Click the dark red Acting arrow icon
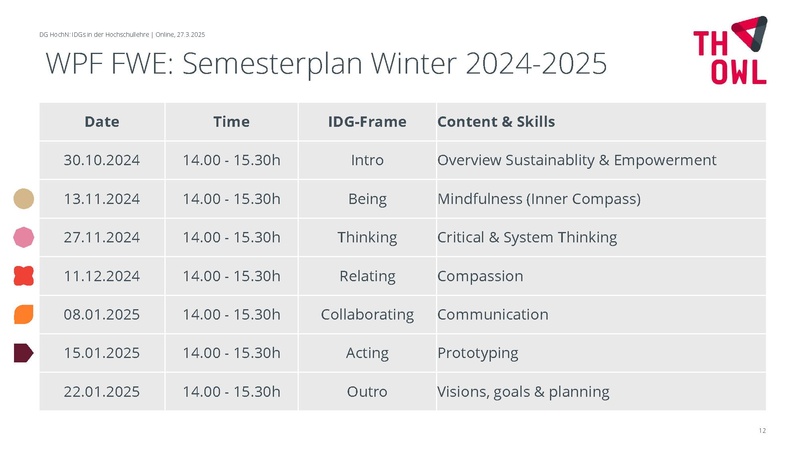800x450 pixels. pyautogui.click(x=24, y=352)
